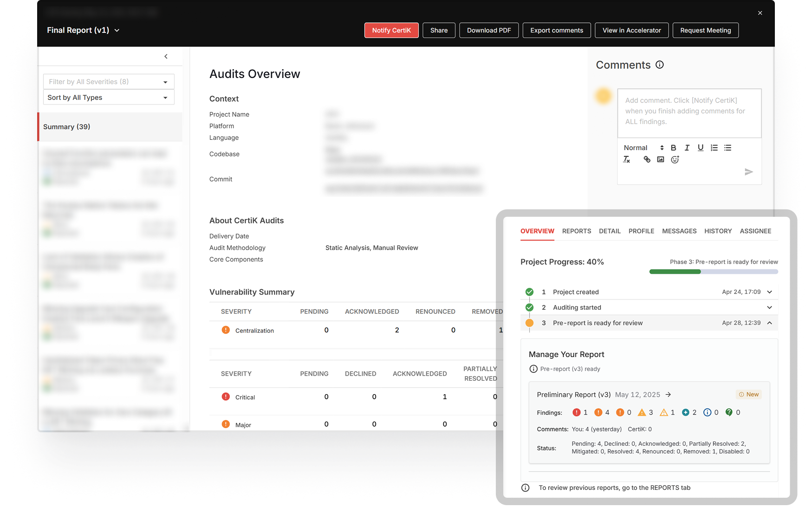Select Summary (39) in the sidebar

tap(110, 127)
